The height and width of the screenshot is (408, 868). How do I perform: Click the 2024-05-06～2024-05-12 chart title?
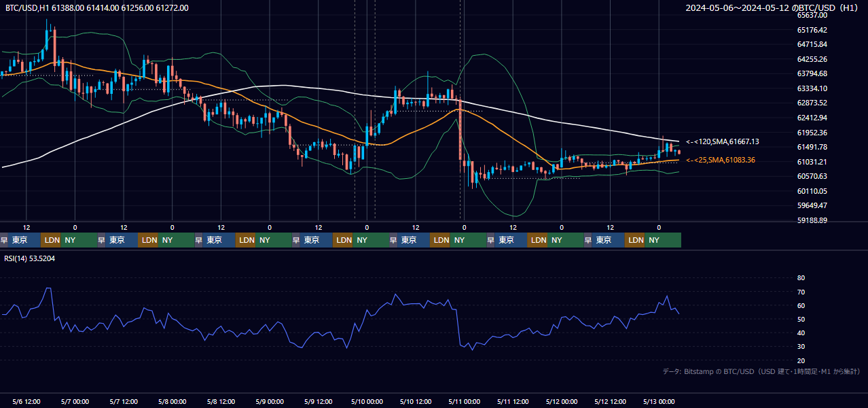(773, 7)
